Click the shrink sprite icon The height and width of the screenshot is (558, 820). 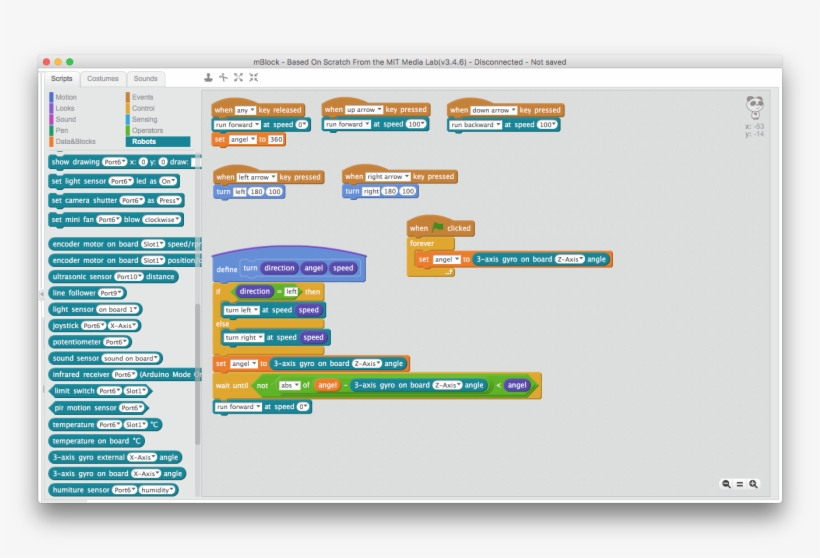253,77
